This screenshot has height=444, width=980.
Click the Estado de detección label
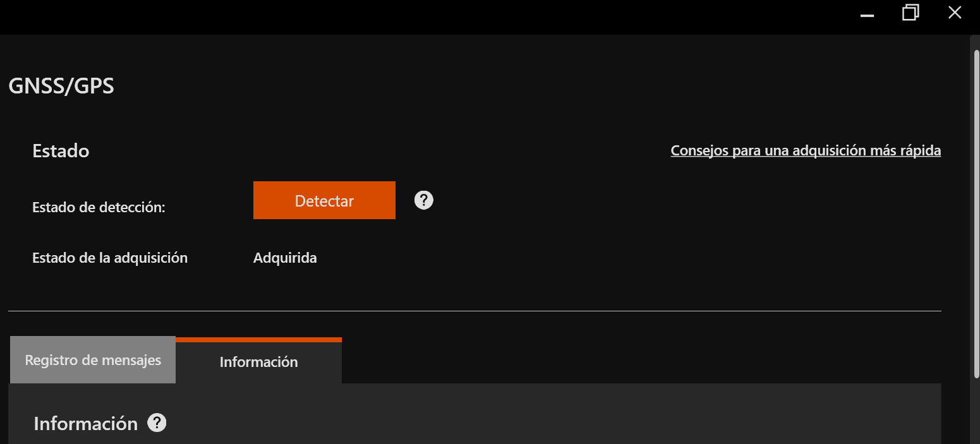tap(99, 207)
